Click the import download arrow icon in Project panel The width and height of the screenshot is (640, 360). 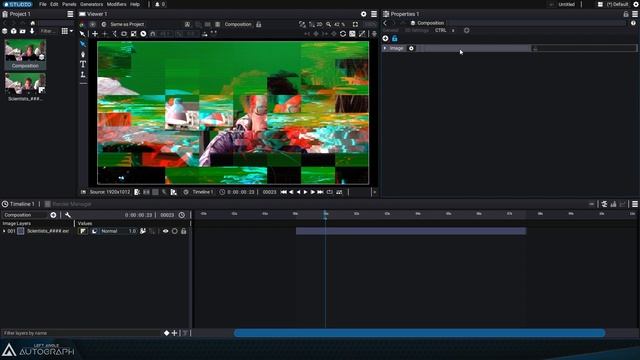[x=32, y=31]
